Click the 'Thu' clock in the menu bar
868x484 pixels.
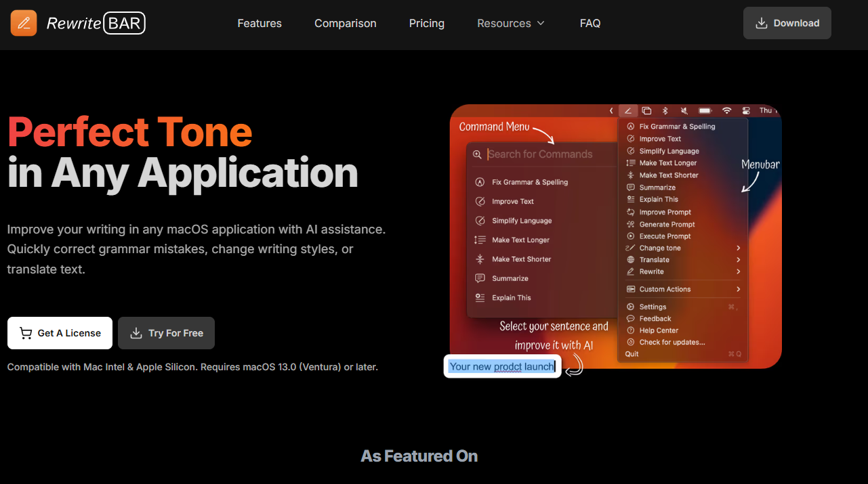tap(766, 110)
